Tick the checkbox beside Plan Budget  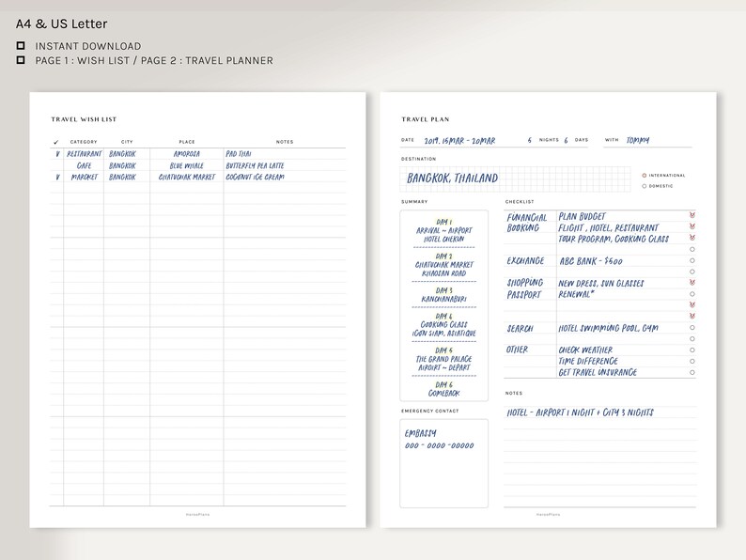[692, 215]
